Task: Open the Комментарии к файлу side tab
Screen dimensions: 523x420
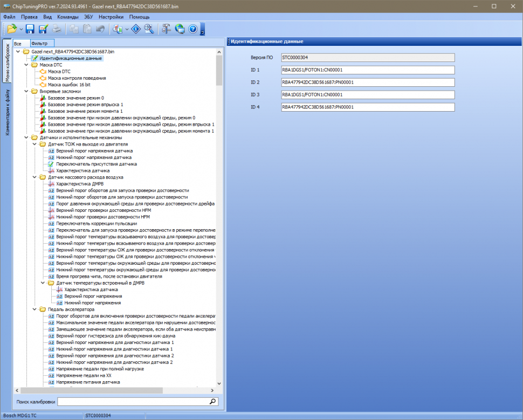Action: pyautogui.click(x=8, y=112)
